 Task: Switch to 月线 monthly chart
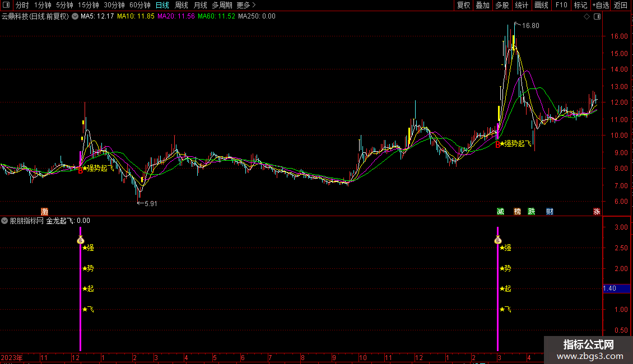point(200,5)
